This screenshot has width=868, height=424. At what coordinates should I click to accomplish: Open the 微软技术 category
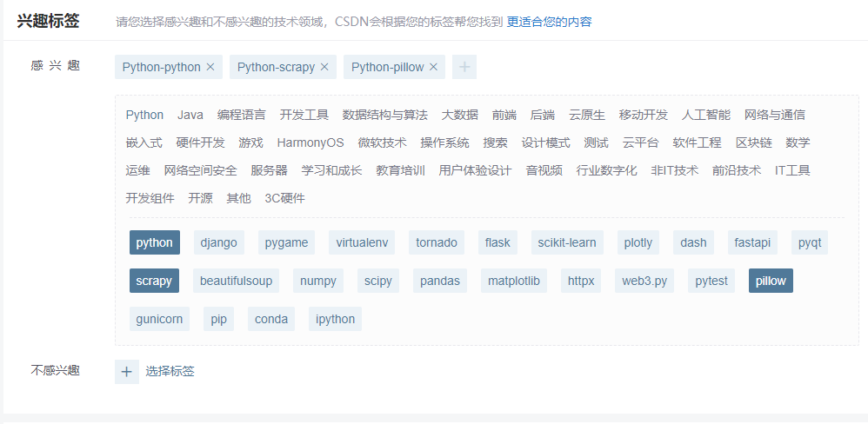pos(382,142)
